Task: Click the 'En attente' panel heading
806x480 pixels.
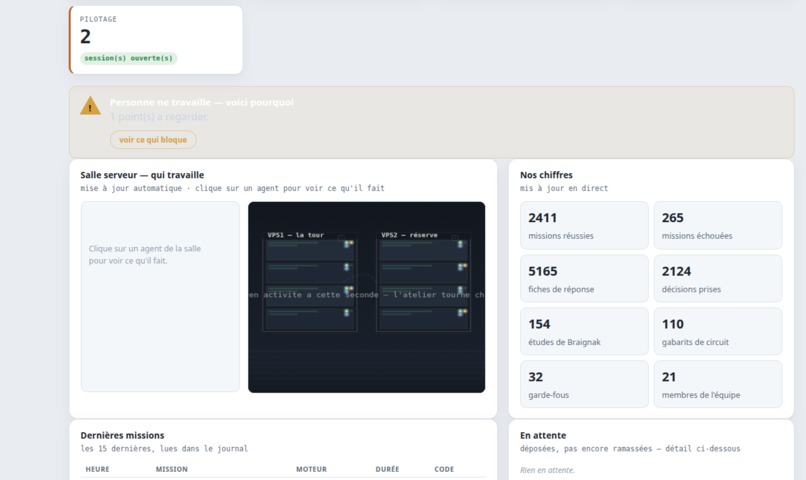Action: tap(543, 435)
